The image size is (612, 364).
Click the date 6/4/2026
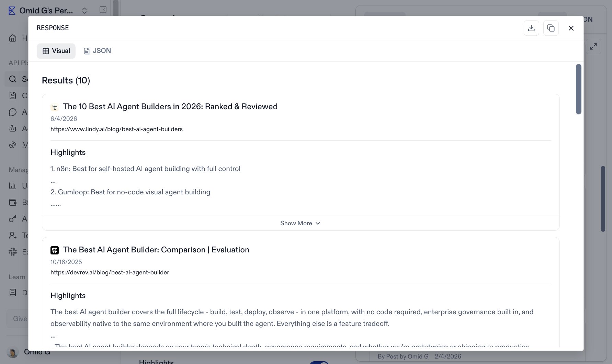click(x=64, y=119)
